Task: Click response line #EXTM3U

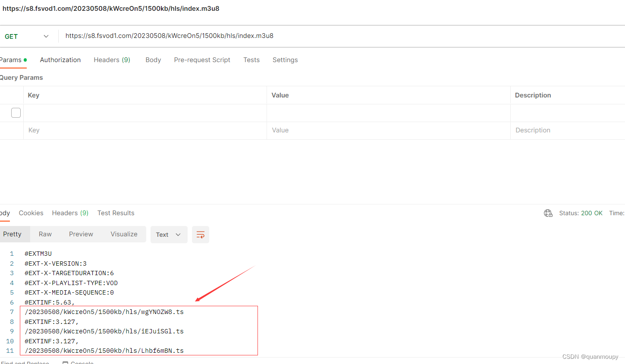Action: click(38, 254)
